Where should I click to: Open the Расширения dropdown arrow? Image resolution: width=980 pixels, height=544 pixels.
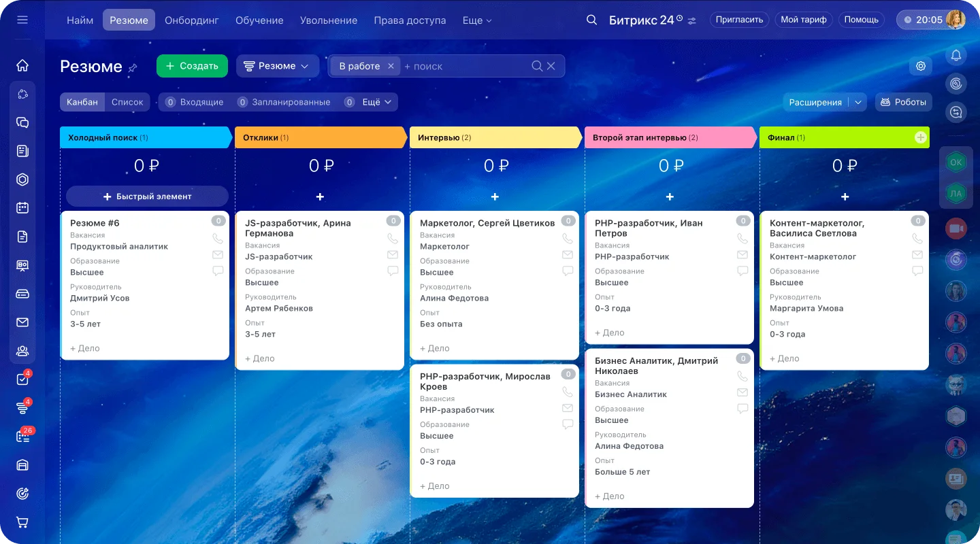pyautogui.click(x=858, y=102)
